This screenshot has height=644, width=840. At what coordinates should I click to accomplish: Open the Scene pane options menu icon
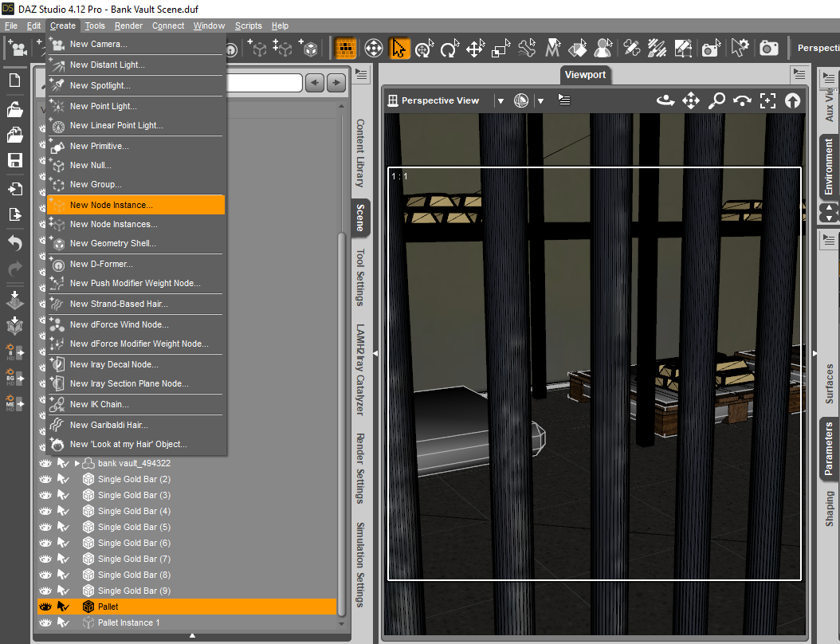pyautogui.click(x=362, y=74)
